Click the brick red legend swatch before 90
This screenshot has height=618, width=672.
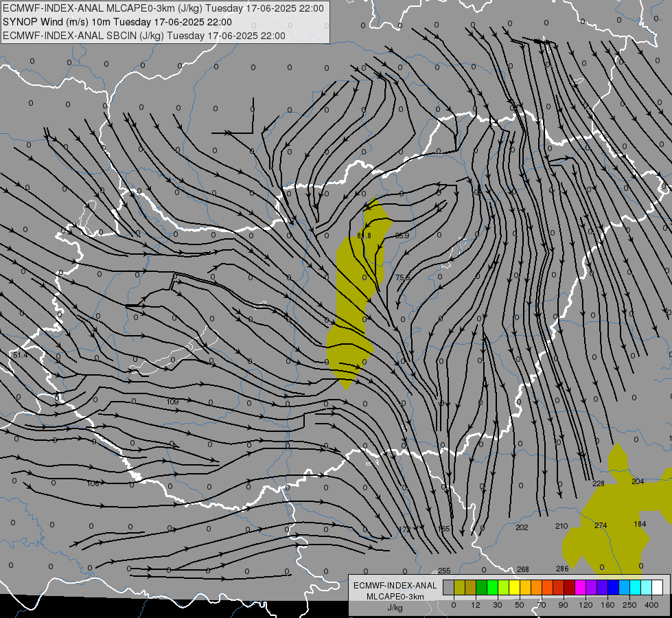[x=559, y=587]
